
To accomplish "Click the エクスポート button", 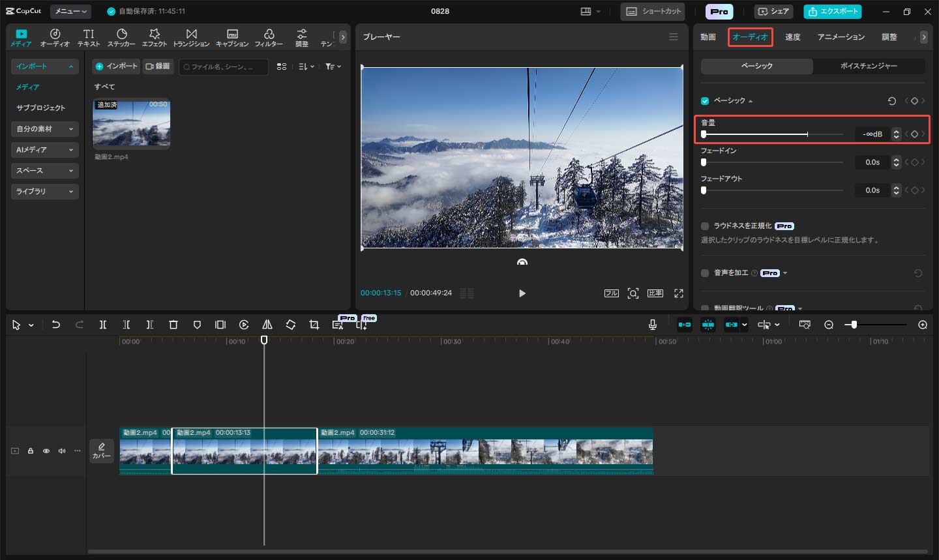I will [x=833, y=12].
